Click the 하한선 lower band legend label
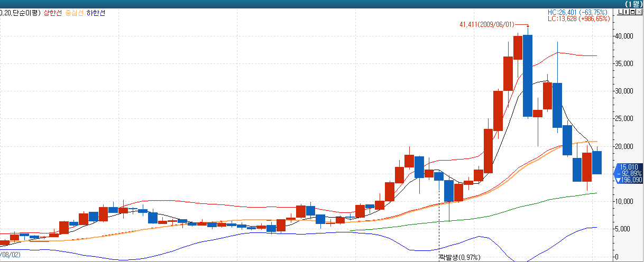 click(96, 13)
